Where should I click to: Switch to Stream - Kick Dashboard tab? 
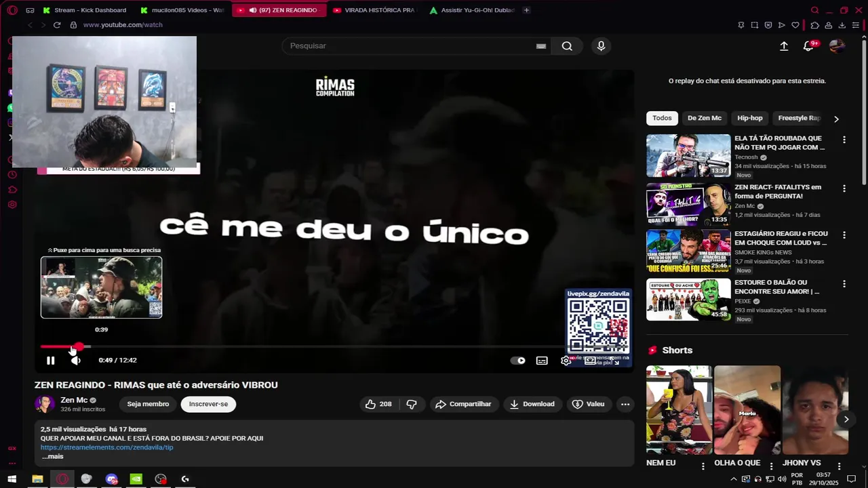pos(85,10)
